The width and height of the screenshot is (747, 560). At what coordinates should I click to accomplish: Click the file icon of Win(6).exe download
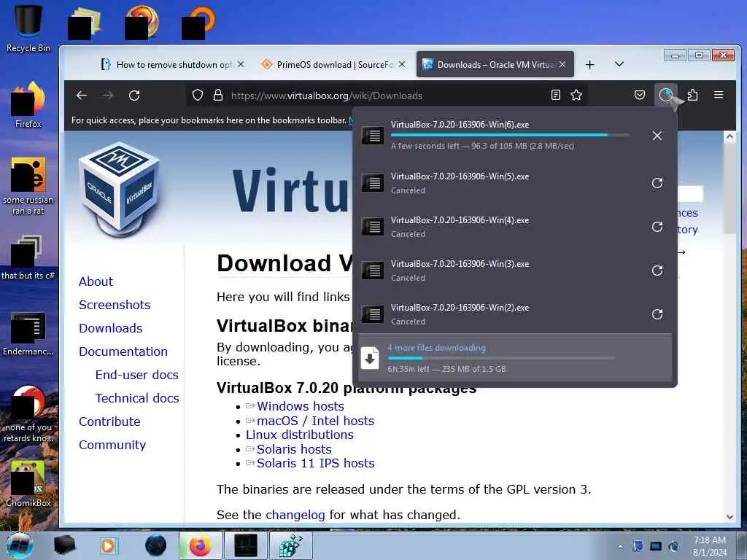pos(373,136)
